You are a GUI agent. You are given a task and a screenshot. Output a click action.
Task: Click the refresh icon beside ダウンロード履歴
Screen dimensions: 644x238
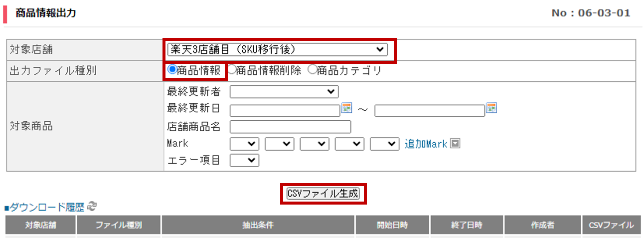tap(91, 206)
